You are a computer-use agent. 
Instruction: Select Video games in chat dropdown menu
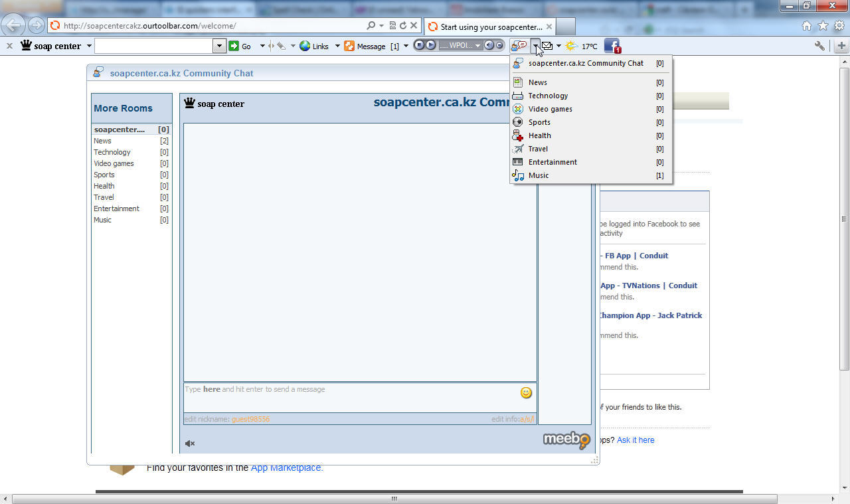click(591, 109)
